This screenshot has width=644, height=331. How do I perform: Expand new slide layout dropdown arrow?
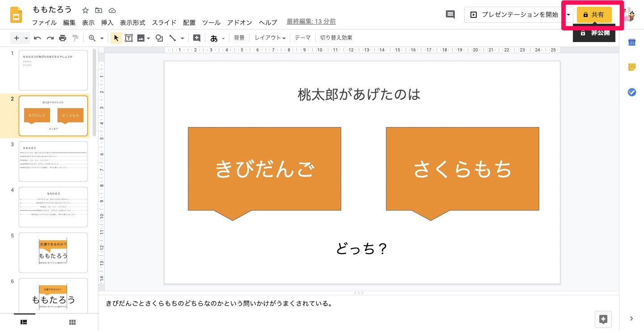coord(26,38)
